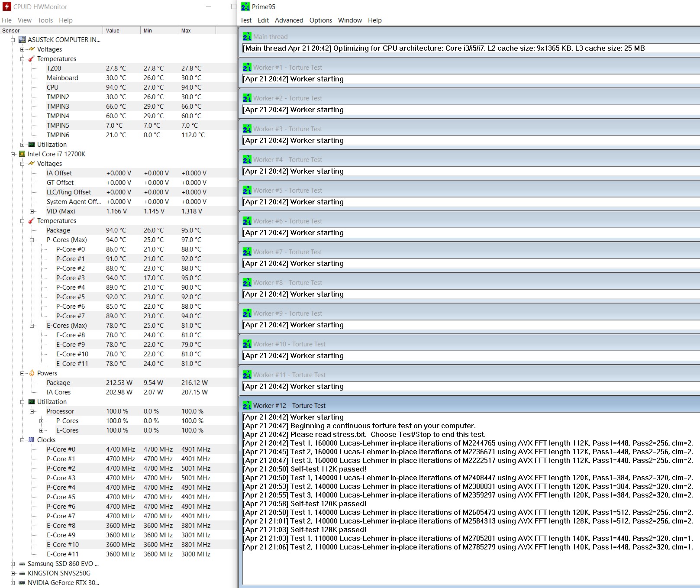Open the Prime95 Advanced menu

289,20
